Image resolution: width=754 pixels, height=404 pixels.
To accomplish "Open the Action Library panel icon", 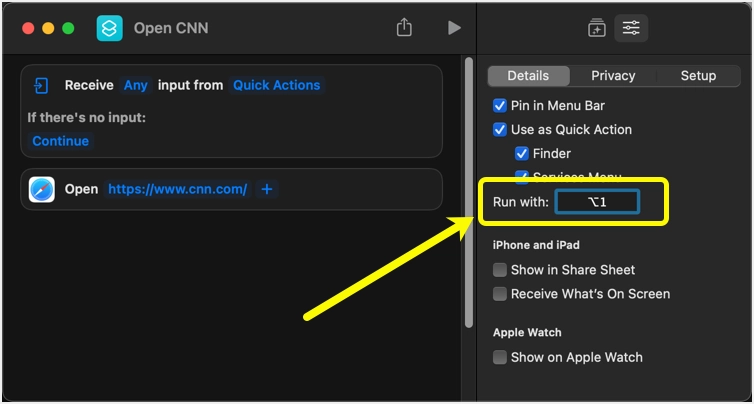I will (597, 28).
